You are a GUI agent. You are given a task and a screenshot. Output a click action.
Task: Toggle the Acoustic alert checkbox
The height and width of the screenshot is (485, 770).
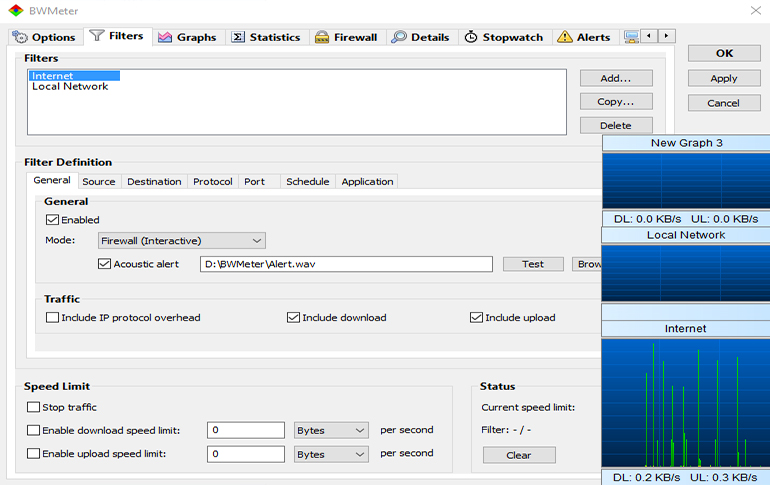pyautogui.click(x=104, y=264)
